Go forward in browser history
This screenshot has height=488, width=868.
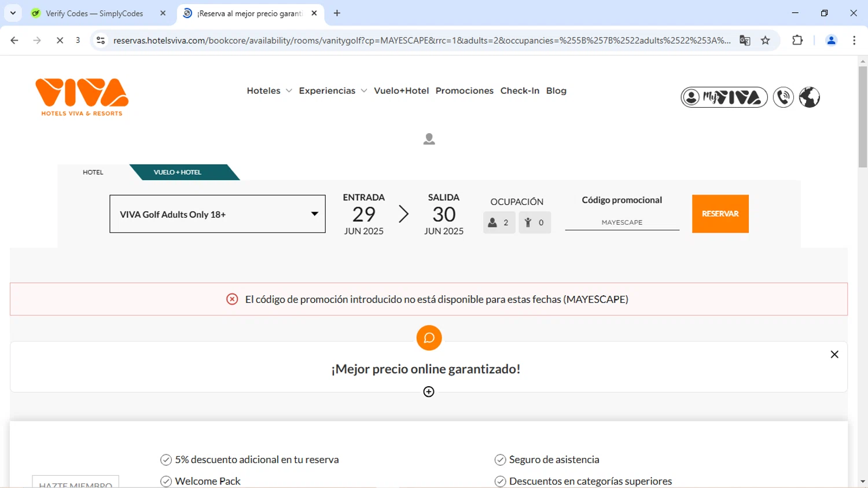tap(37, 41)
